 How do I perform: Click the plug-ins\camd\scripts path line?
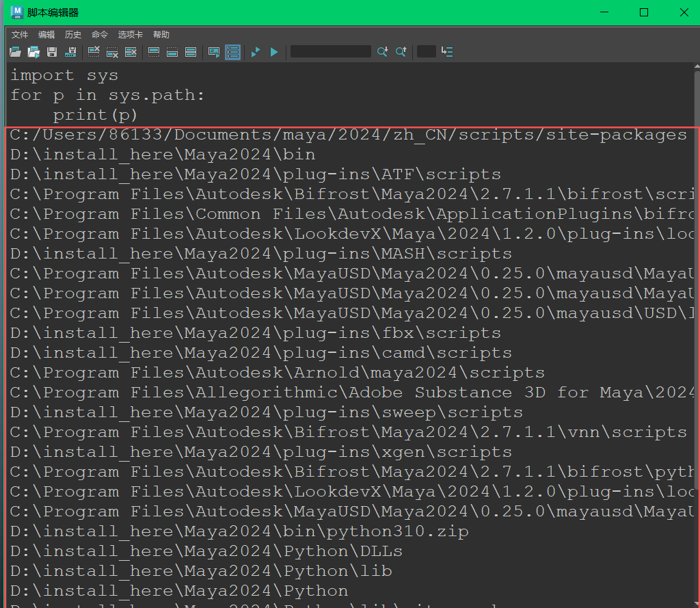click(260, 352)
